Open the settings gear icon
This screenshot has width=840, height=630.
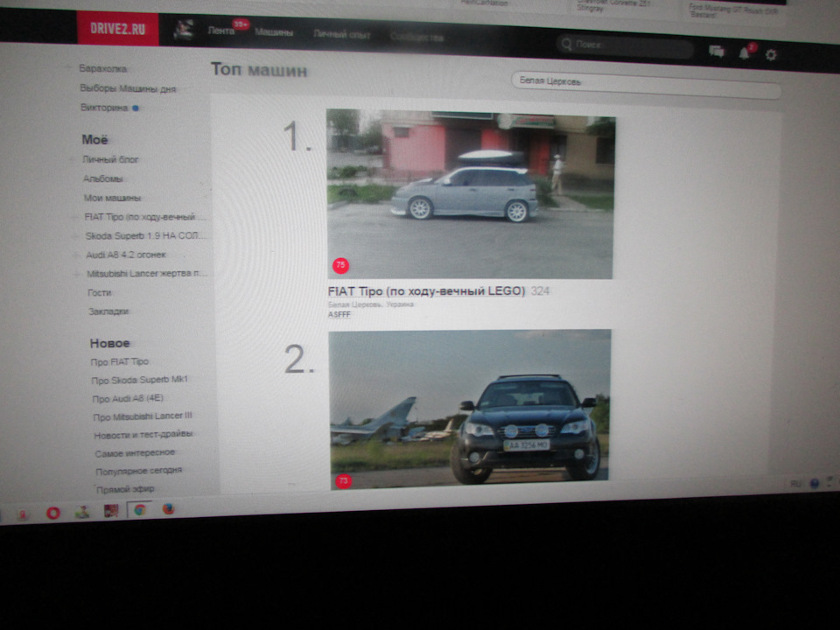pos(770,54)
